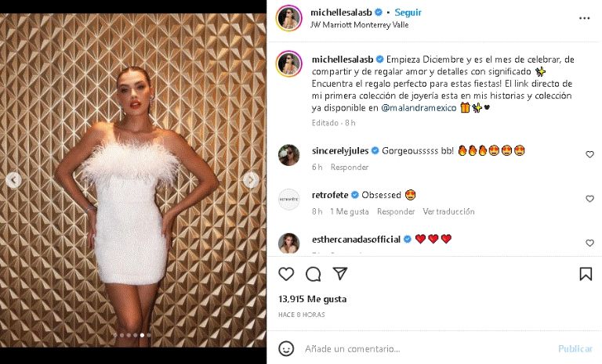The height and width of the screenshot is (364, 602).
Task: Go to the next photo arrow
Action: pyautogui.click(x=251, y=181)
